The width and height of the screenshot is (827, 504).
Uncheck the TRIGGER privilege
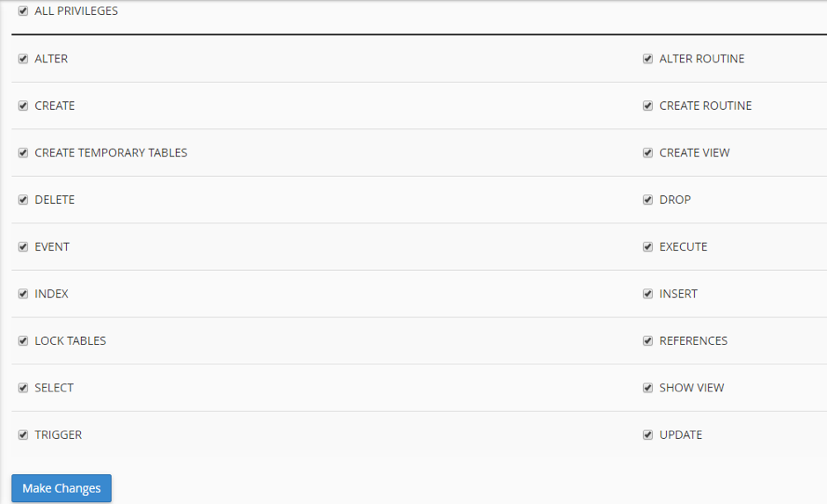point(23,435)
